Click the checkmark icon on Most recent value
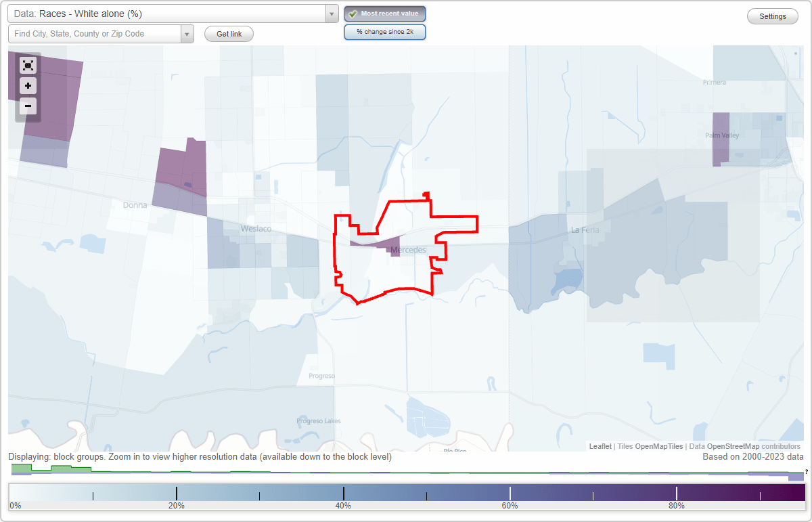The height and width of the screenshot is (522, 812). coord(353,13)
